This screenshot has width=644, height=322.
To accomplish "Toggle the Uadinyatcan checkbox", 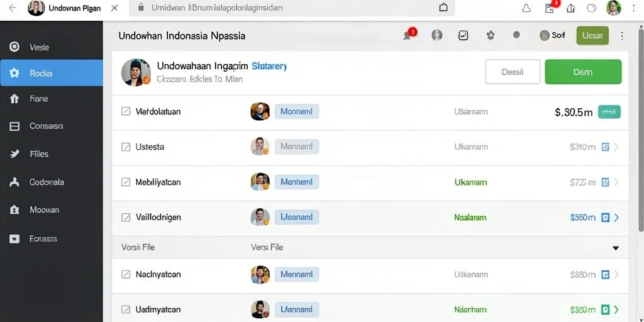I will pos(126,309).
